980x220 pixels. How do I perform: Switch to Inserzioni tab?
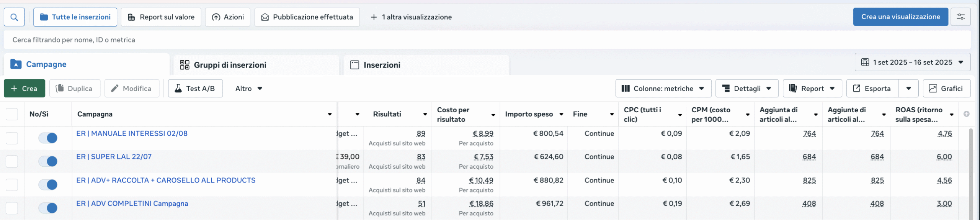click(x=382, y=65)
